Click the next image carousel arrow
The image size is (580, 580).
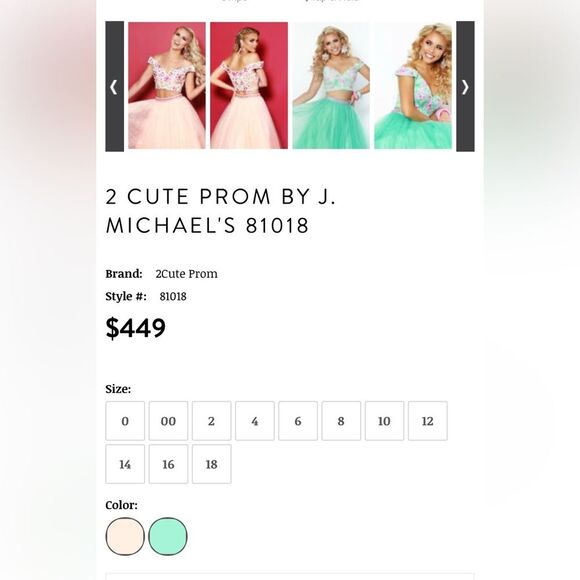[465, 86]
